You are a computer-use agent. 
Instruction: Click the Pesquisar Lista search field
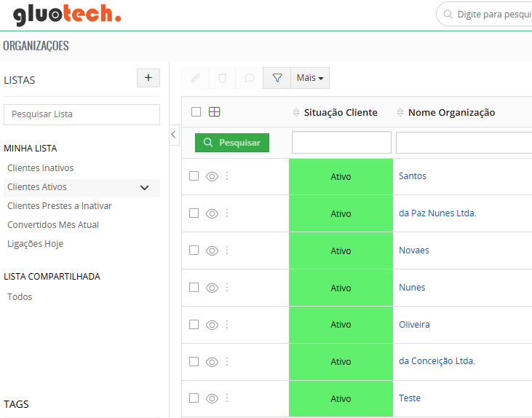82,114
